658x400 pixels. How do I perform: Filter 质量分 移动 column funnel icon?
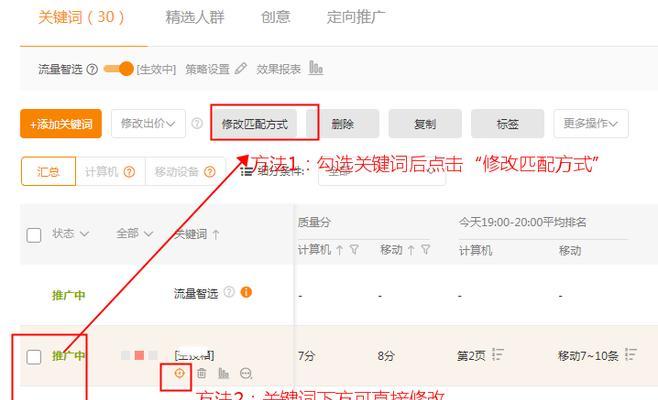[426, 250]
